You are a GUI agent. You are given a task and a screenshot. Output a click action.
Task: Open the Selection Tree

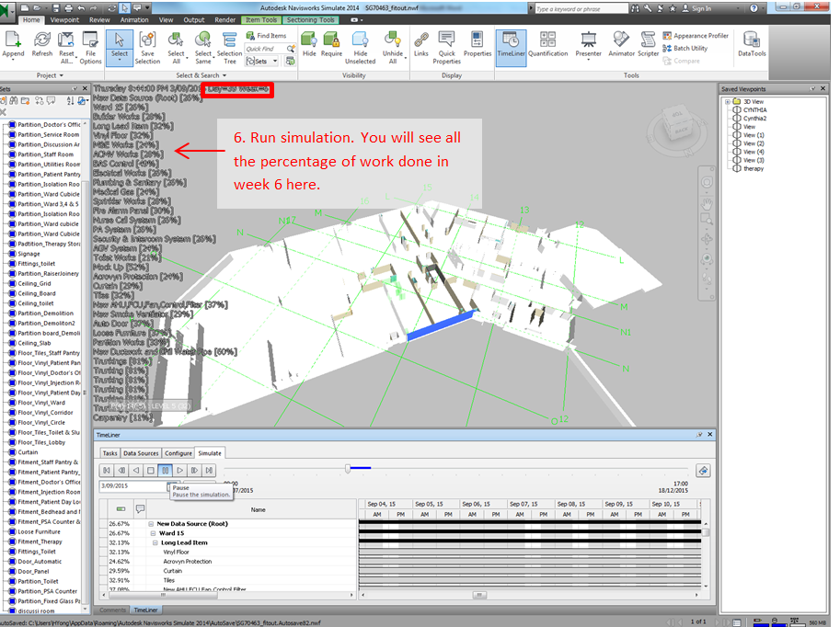[229, 47]
